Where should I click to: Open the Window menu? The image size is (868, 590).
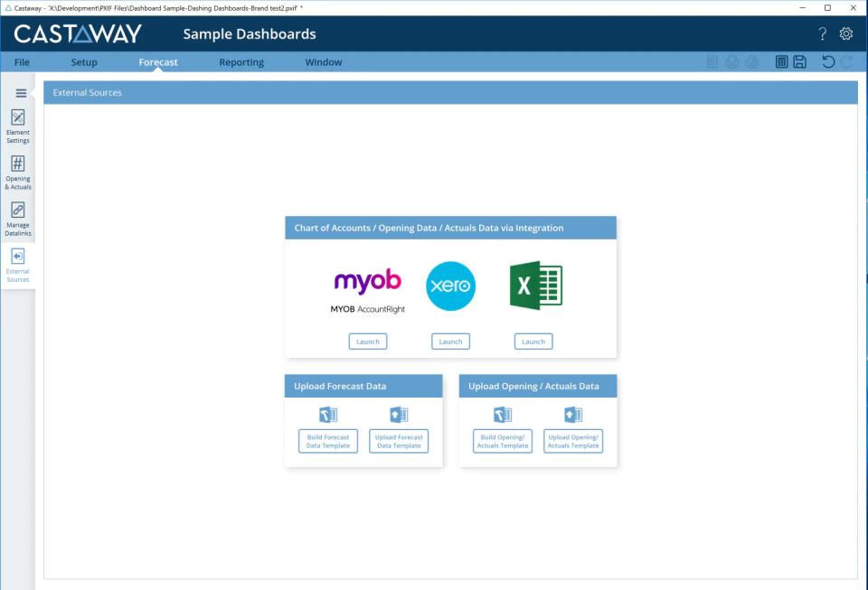pyautogui.click(x=324, y=62)
